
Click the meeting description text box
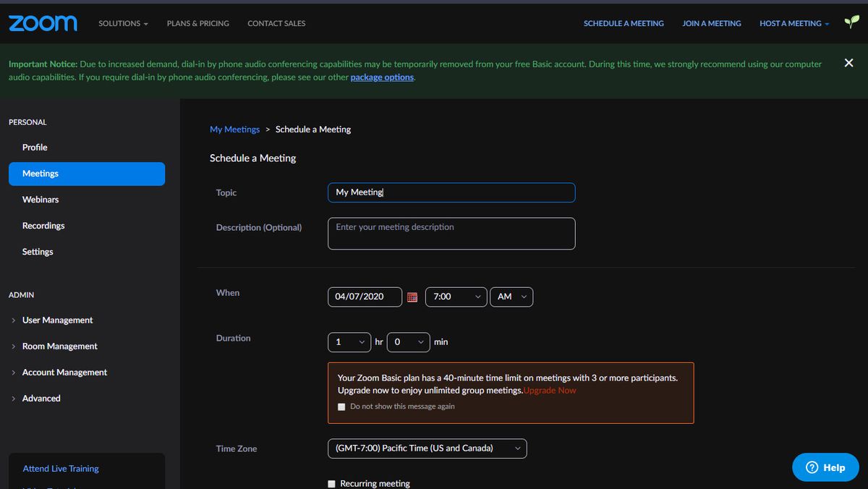click(451, 234)
